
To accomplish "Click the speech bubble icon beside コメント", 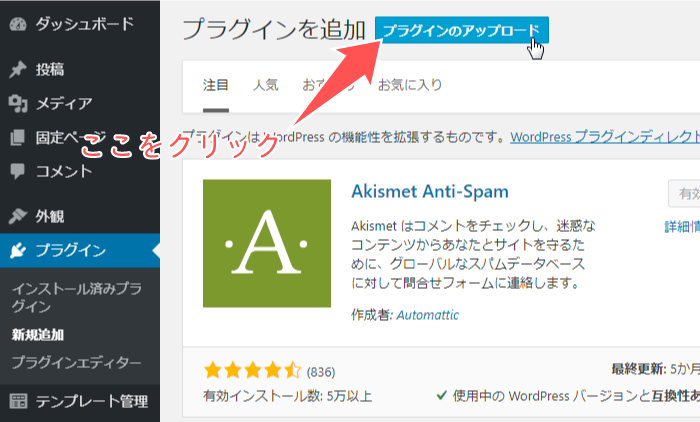I will click(x=18, y=171).
